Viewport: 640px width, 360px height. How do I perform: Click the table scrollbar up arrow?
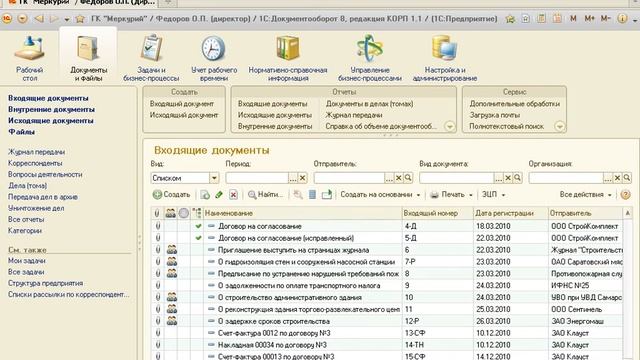point(627,212)
